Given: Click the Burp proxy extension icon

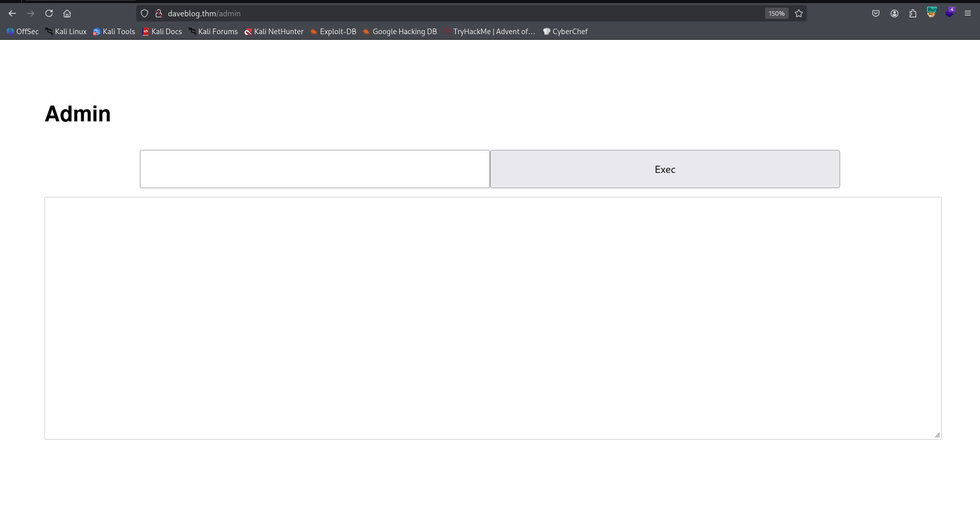Looking at the screenshot, I should tap(932, 13).
